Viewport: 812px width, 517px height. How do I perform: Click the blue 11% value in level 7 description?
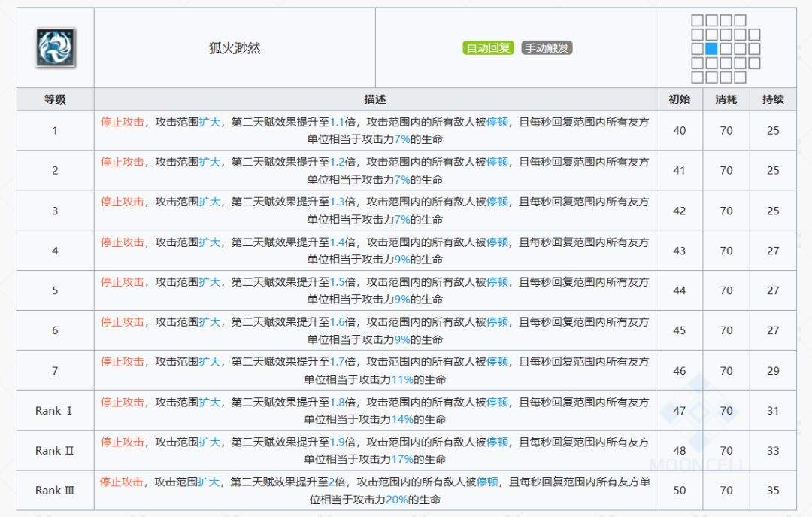click(401, 379)
